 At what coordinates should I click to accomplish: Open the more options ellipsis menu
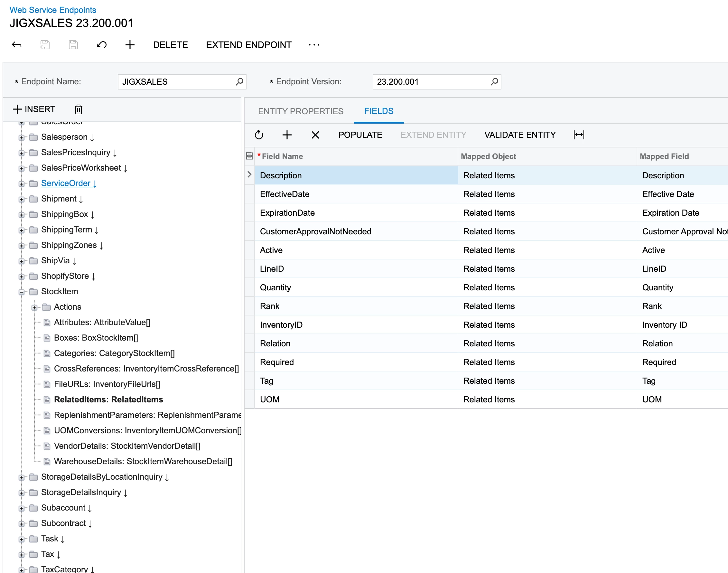[x=314, y=45]
